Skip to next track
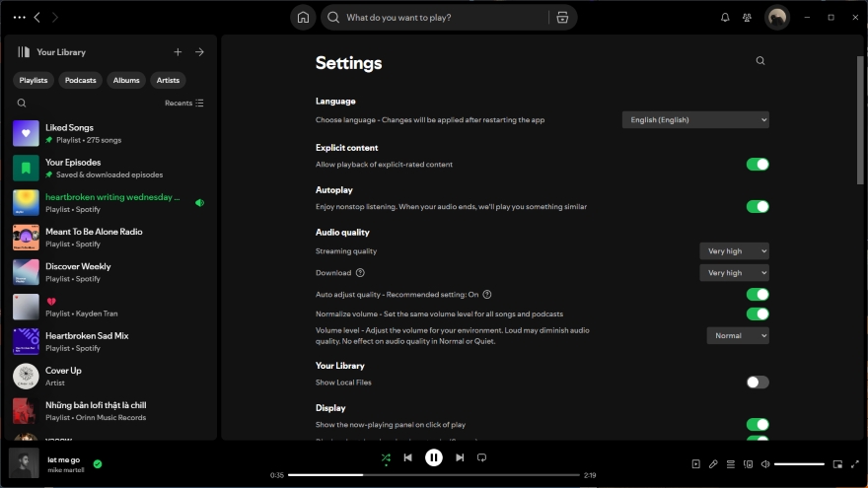Screen dimensions: 868x488 [460, 457]
